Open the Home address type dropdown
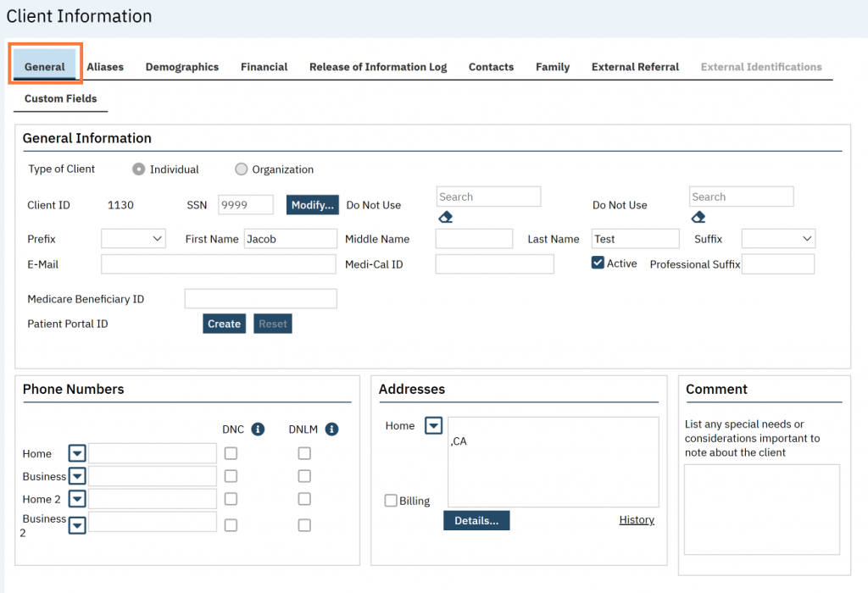The height and width of the screenshot is (593, 868). (433, 426)
